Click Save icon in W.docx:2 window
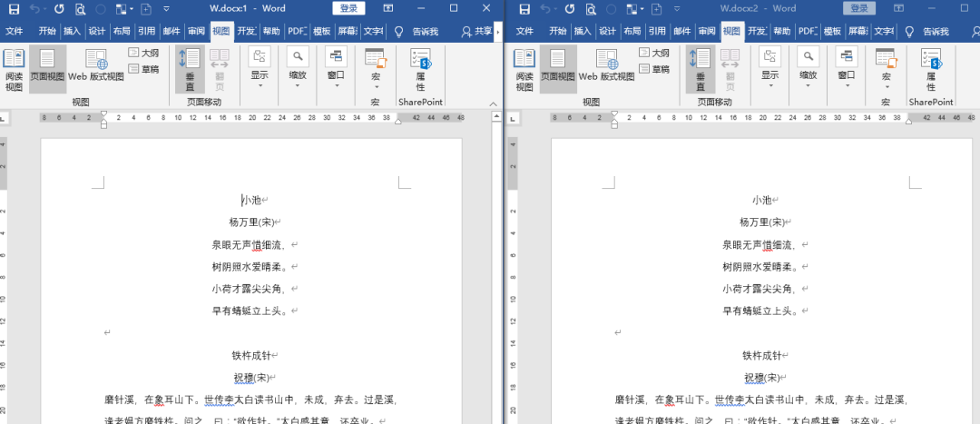Image resolution: width=980 pixels, height=424 pixels. tap(524, 9)
